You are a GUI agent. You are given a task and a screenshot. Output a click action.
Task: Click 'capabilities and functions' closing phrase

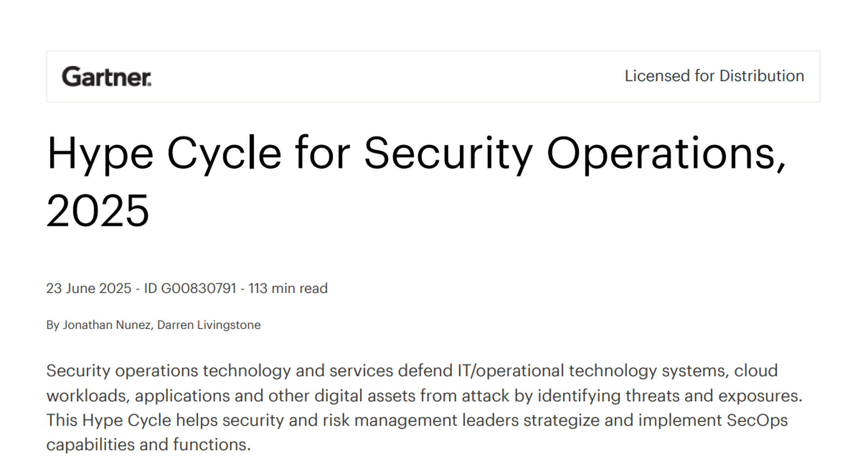point(148,445)
